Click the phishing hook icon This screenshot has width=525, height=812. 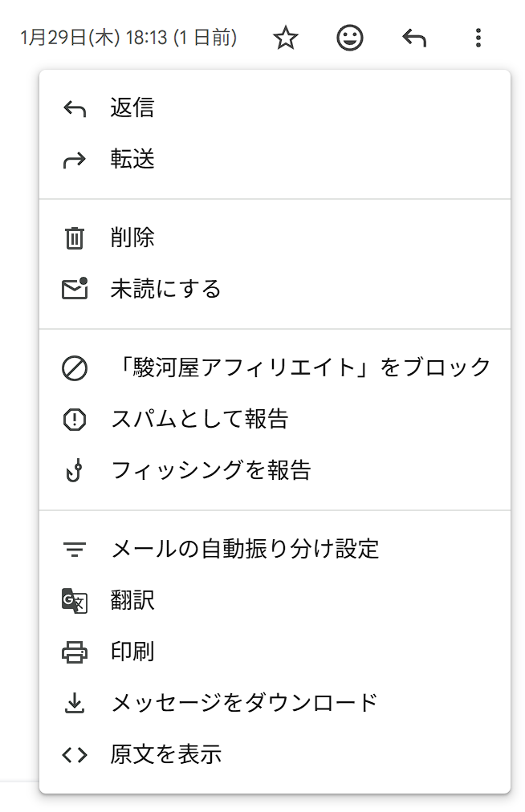pos(75,470)
